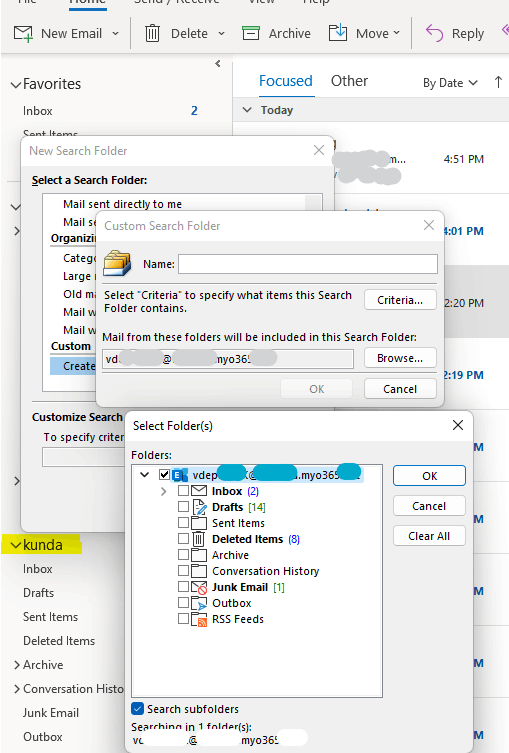Open the By Date sort dropdown
The image size is (509, 753).
click(x=450, y=83)
